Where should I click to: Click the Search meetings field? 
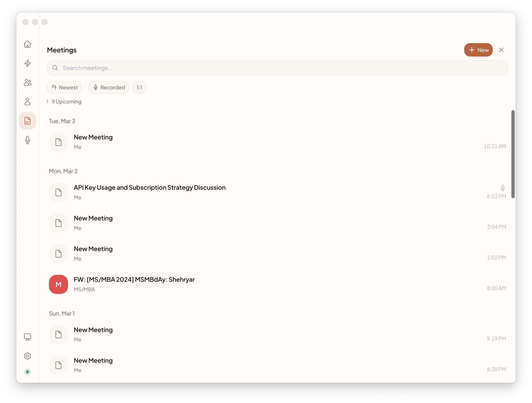click(277, 68)
